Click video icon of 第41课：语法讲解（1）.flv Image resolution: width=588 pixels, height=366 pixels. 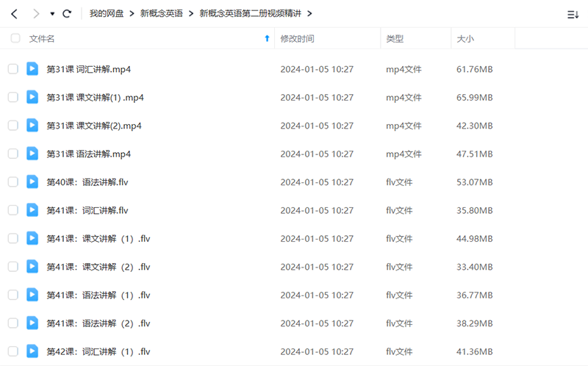pyautogui.click(x=32, y=295)
